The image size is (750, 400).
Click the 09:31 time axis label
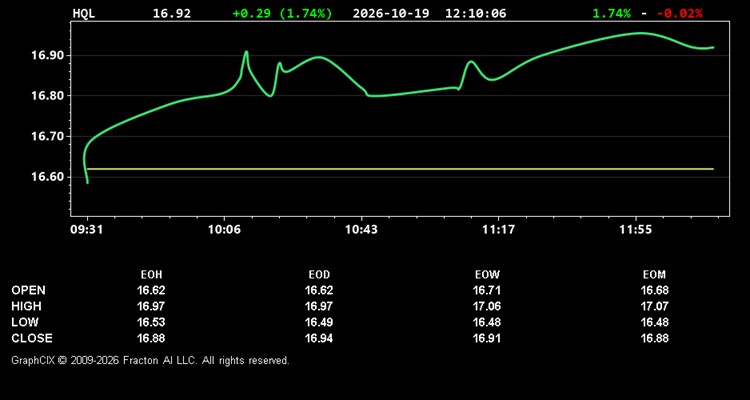click(x=87, y=230)
